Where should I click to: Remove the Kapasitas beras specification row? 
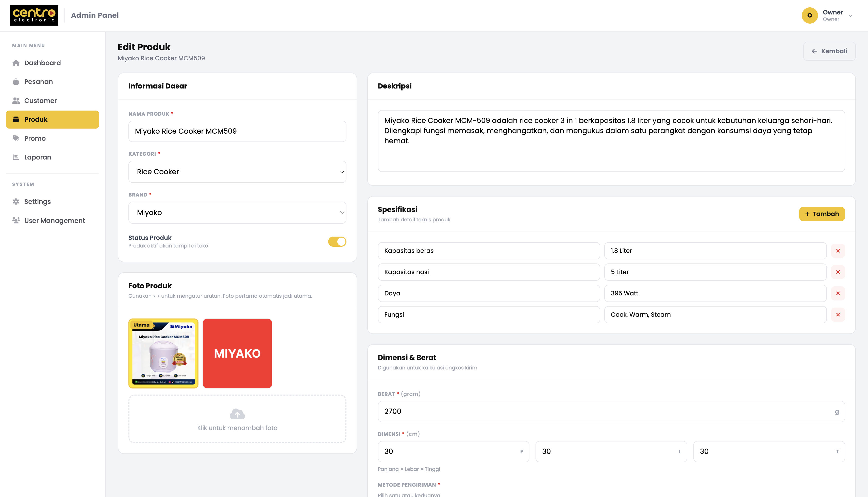pos(838,251)
